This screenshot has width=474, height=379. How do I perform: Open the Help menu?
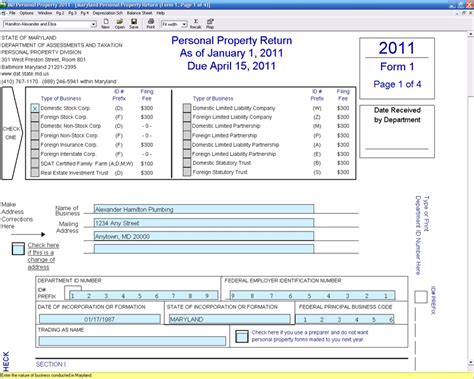[x=161, y=13]
